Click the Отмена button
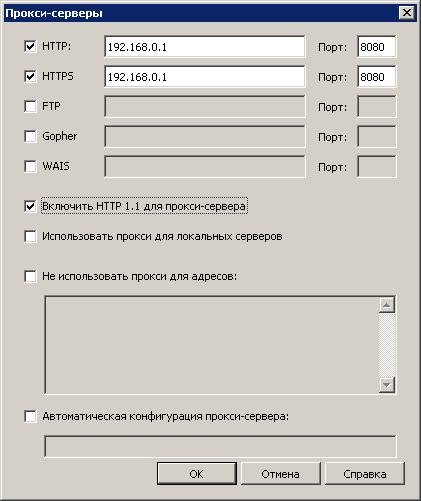 click(x=280, y=474)
